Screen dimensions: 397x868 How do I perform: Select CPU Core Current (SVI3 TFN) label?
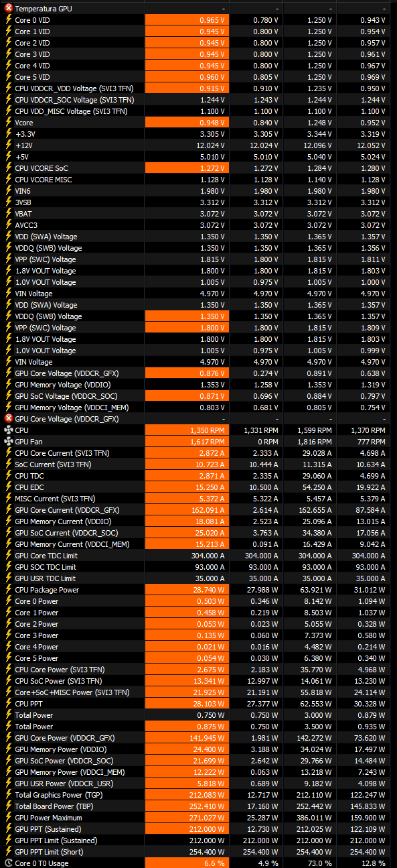(x=62, y=453)
